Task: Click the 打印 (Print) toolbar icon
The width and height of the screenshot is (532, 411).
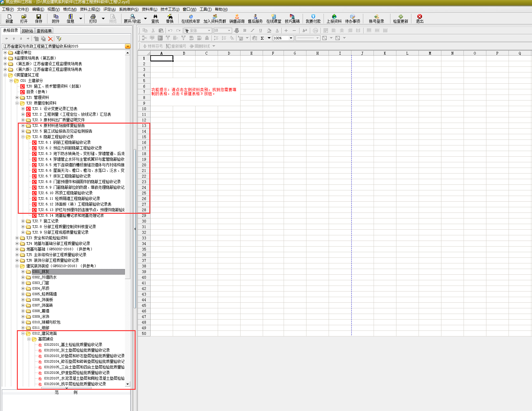Action: click(93, 18)
